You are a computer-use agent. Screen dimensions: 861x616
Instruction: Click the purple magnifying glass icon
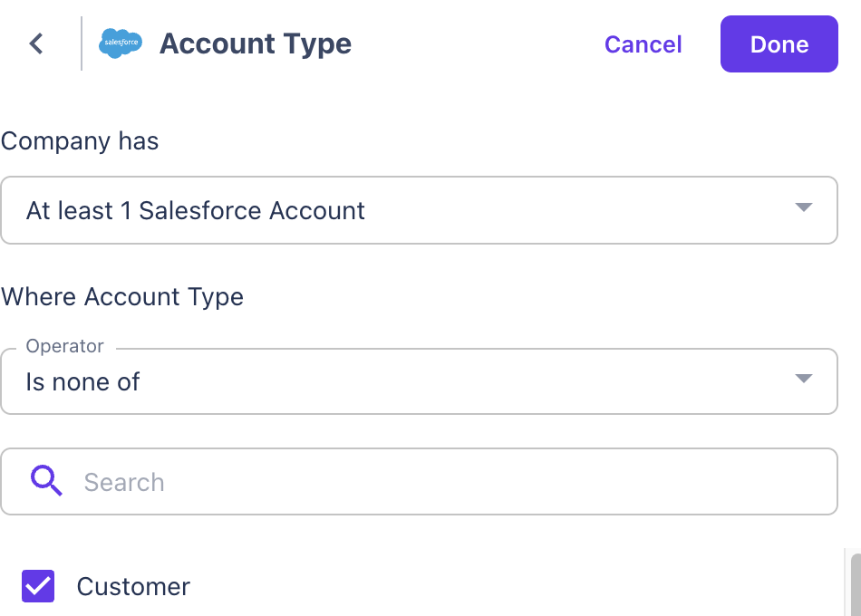click(x=46, y=481)
